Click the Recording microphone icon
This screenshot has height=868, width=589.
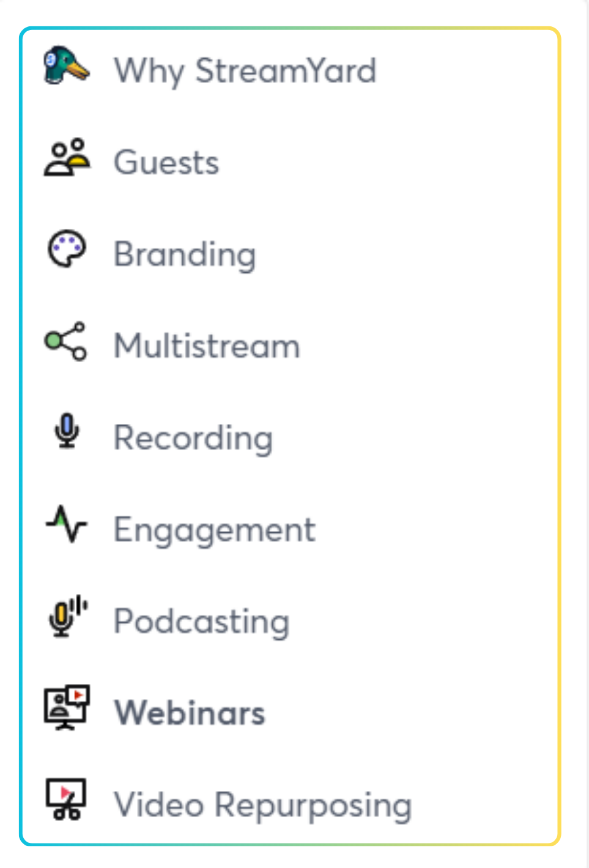tap(67, 432)
